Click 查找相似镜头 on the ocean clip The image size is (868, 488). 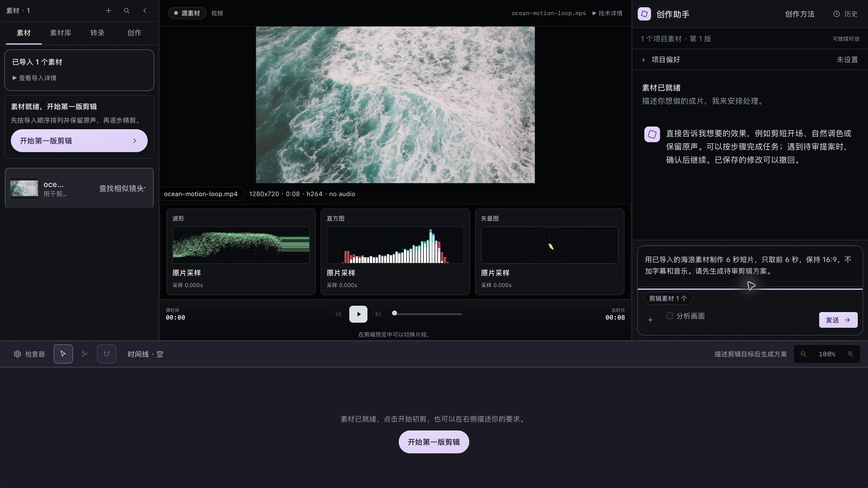[x=122, y=188]
